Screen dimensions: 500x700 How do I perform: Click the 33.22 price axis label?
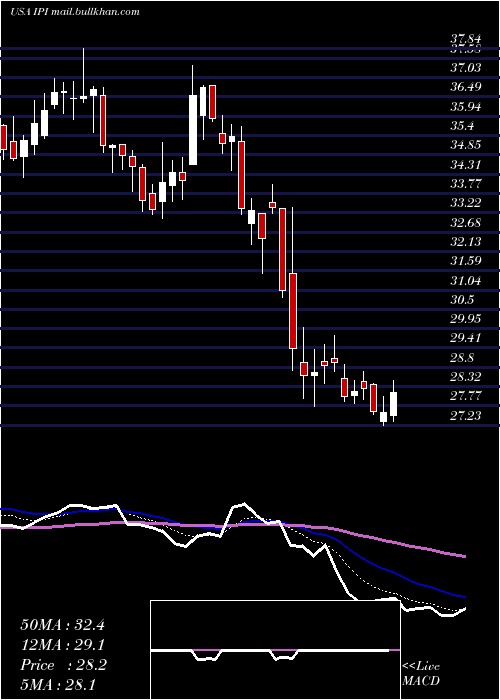coord(466,203)
